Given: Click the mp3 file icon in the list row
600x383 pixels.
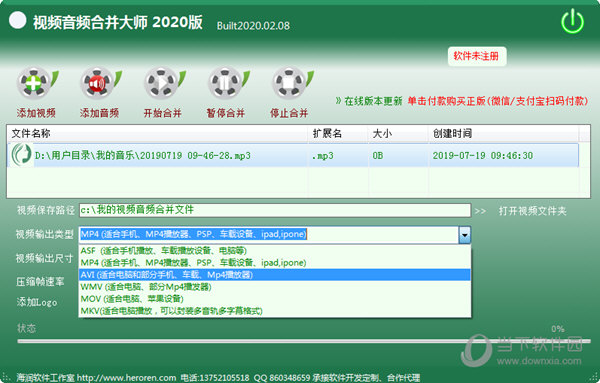Looking at the screenshot, I should 21,155.
